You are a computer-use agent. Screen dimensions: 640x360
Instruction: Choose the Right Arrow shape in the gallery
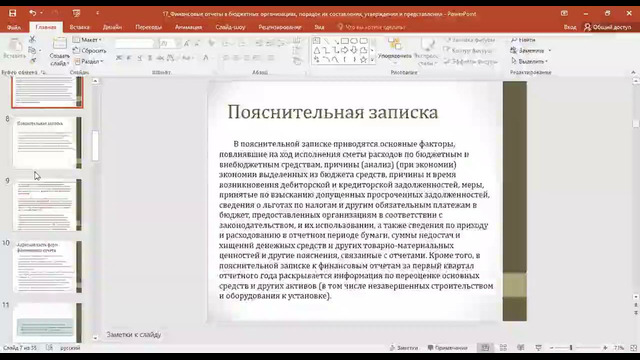[344, 50]
